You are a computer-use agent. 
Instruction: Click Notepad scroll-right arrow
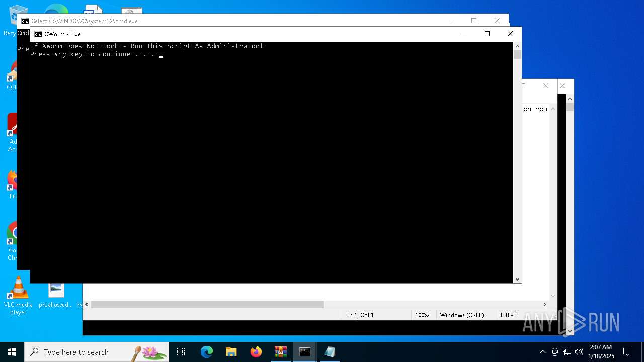pyautogui.click(x=544, y=304)
